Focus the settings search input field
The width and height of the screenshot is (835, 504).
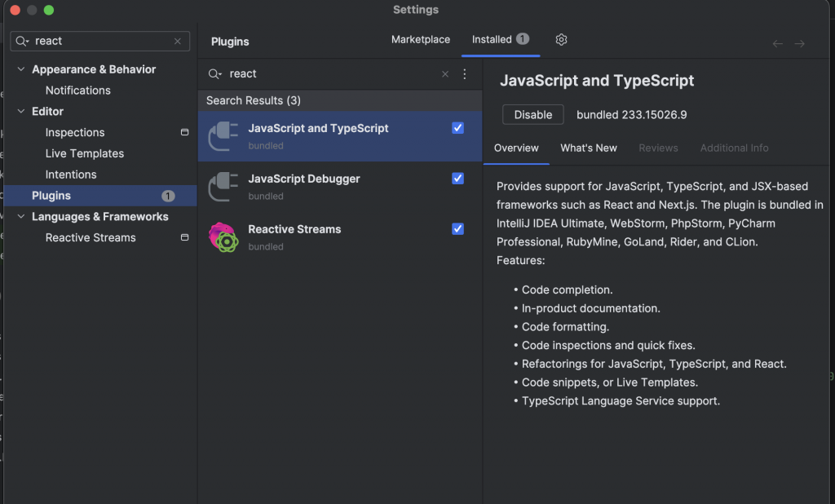101,41
